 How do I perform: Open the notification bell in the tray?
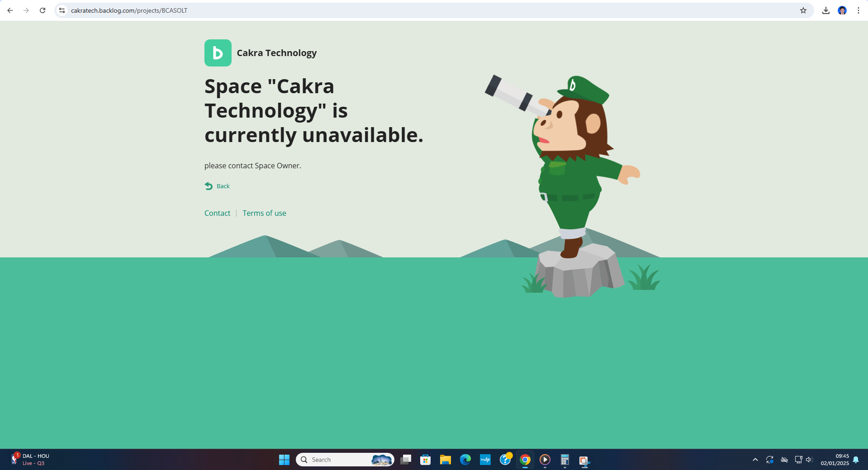[856, 460]
